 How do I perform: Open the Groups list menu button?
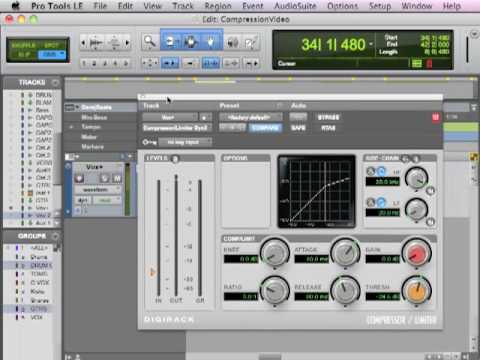pyautogui.click(x=56, y=236)
